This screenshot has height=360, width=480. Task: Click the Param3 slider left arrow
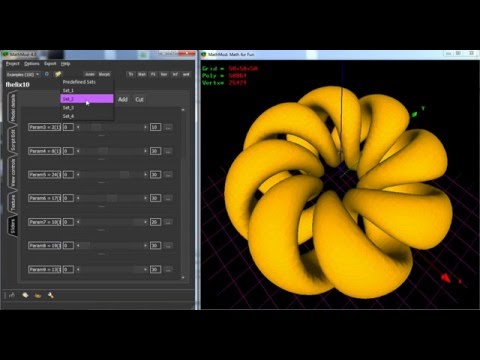coord(78,127)
